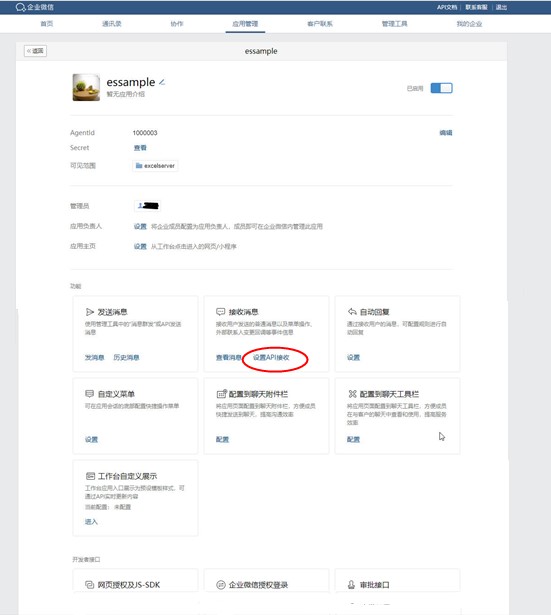Click the 接收消息 speech bubble icon

pyautogui.click(x=220, y=312)
